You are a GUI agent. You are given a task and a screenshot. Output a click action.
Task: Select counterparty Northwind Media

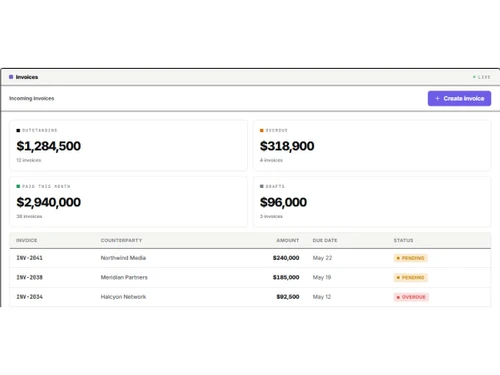pyautogui.click(x=123, y=258)
